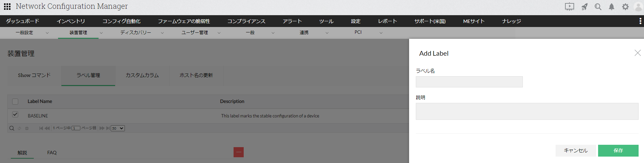The width and height of the screenshot is (644, 163).
Task: Go to next page of label table
Action: pyautogui.click(x=102, y=128)
